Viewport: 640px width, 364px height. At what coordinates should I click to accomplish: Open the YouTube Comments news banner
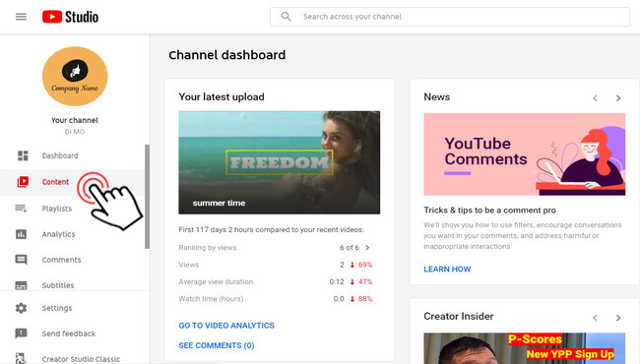[525, 154]
